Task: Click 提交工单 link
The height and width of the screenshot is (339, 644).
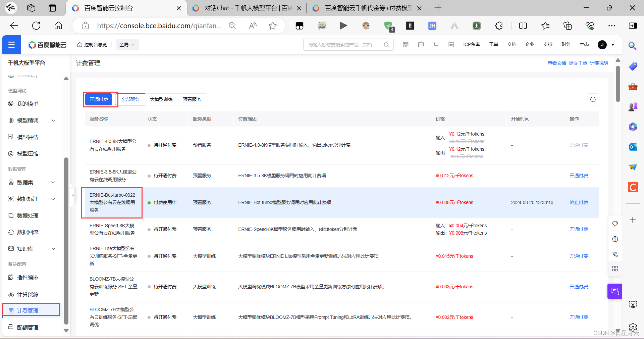Action: (x=578, y=63)
